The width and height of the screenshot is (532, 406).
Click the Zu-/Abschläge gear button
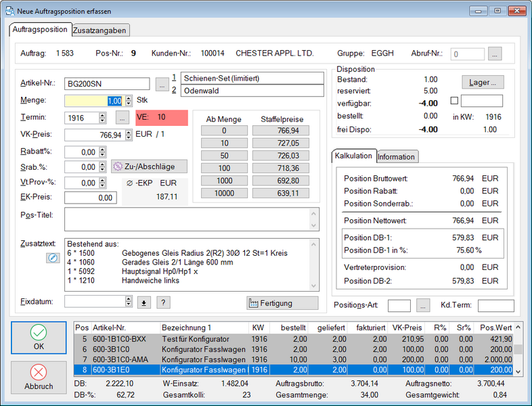point(149,166)
